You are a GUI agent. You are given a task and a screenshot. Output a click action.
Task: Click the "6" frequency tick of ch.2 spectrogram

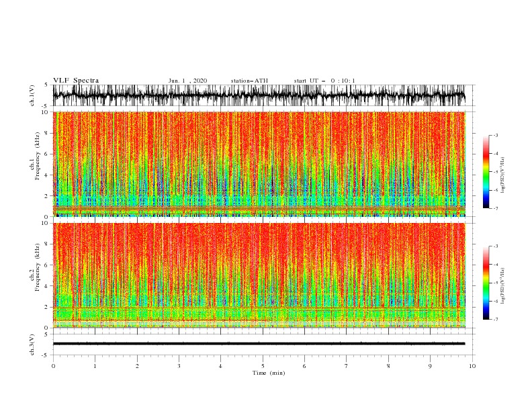click(46, 265)
